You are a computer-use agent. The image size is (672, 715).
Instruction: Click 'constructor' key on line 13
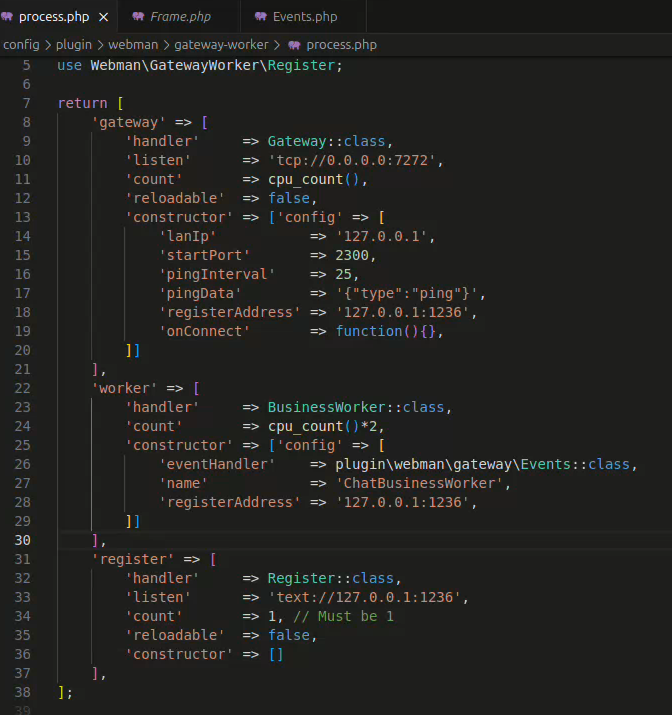pyautogui.click(x=179, y=217)
